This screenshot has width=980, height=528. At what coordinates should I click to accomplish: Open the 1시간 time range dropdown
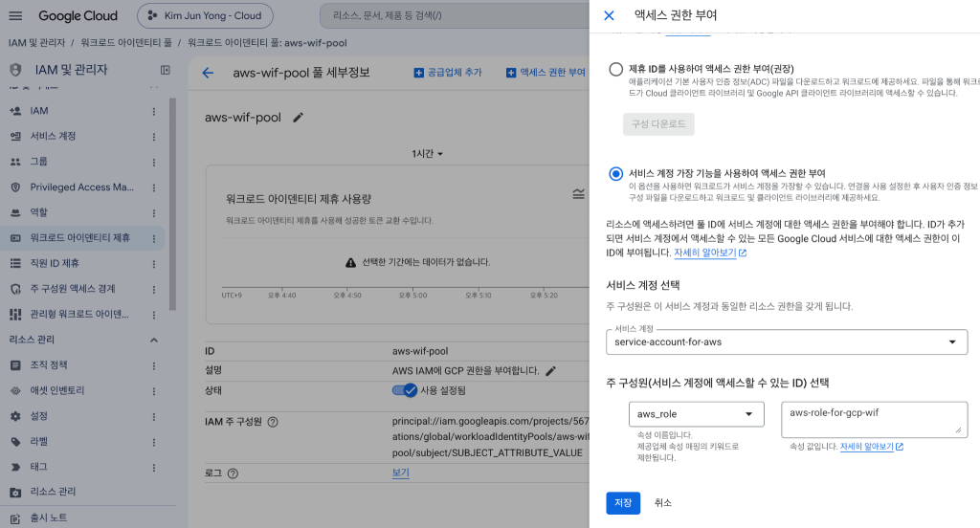[427, 154]
